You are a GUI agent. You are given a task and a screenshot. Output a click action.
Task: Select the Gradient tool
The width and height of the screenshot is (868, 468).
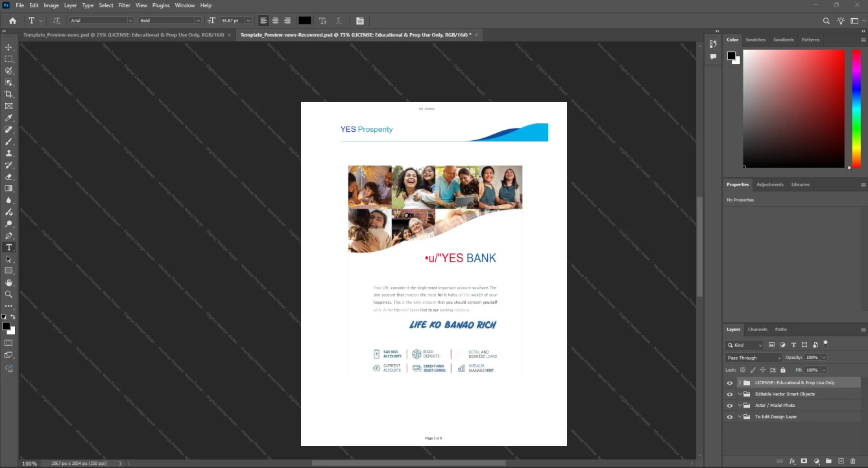pos(8,188)
